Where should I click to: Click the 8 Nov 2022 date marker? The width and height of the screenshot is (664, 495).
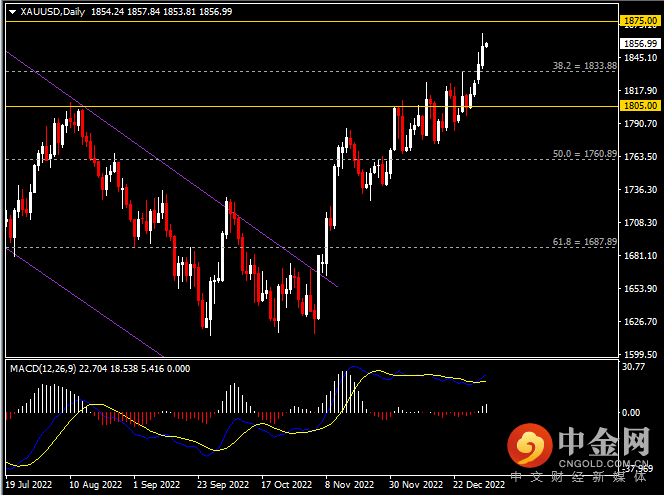pyautogui.click(x=350, y=485)
